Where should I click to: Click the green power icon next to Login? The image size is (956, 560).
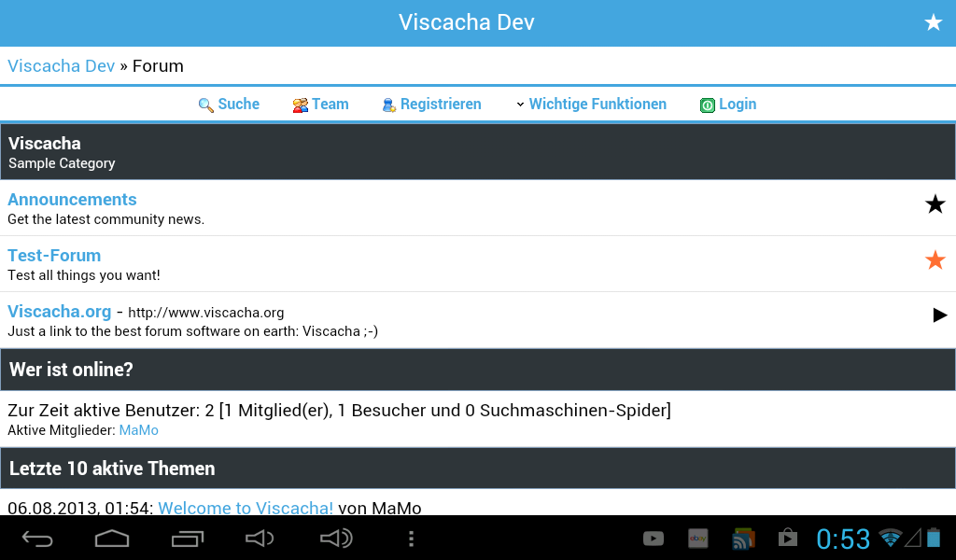click(708, 105)
